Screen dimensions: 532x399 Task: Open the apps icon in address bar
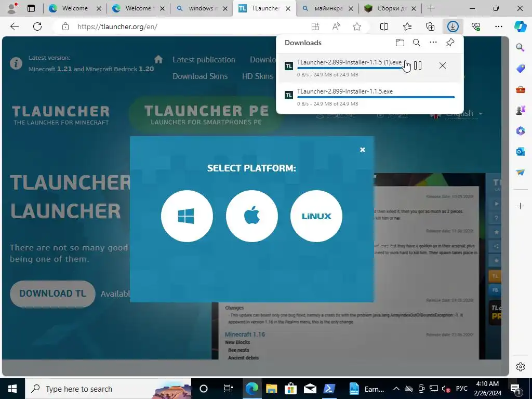[x=315, y=26]
